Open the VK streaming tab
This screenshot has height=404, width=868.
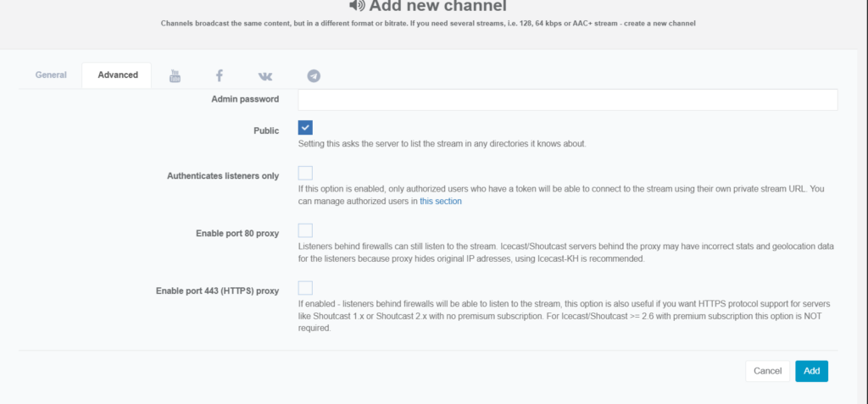coord(265,75)
